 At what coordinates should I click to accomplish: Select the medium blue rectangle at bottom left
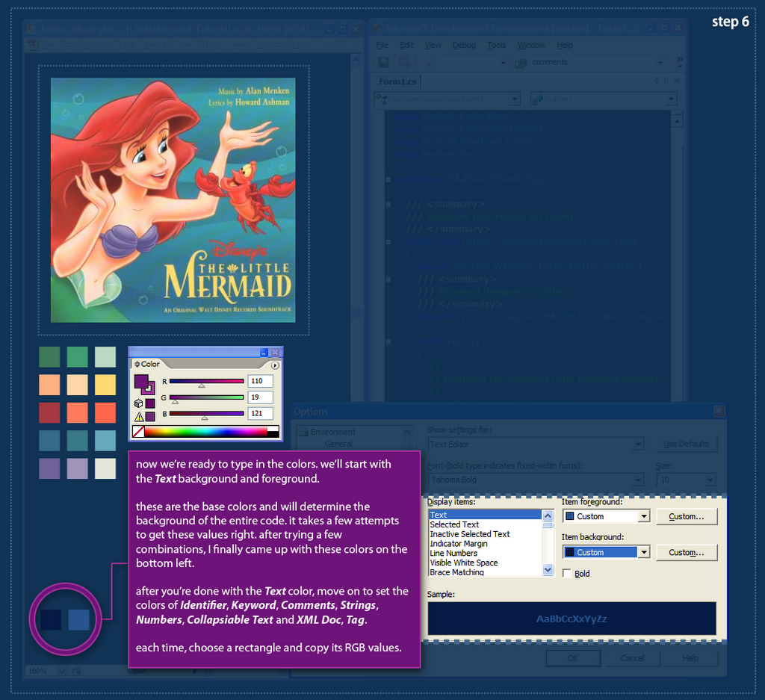(x=78, y=619)
